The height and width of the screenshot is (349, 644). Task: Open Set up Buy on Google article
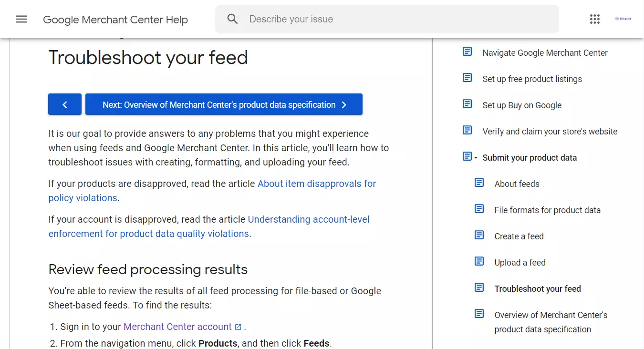[x=522, y=105]
